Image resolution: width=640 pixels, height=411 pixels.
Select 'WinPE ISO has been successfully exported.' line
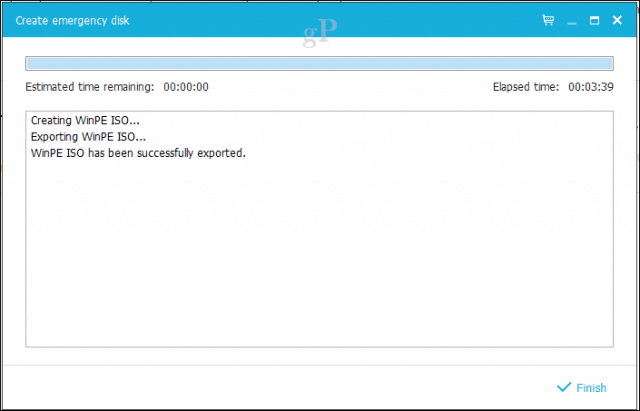point(138,153)
